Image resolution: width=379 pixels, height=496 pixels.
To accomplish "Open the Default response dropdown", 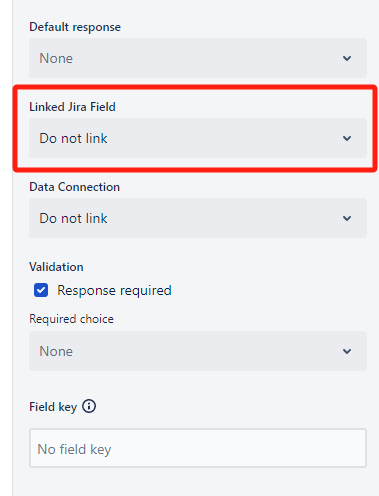I will (x=198, y=58).
